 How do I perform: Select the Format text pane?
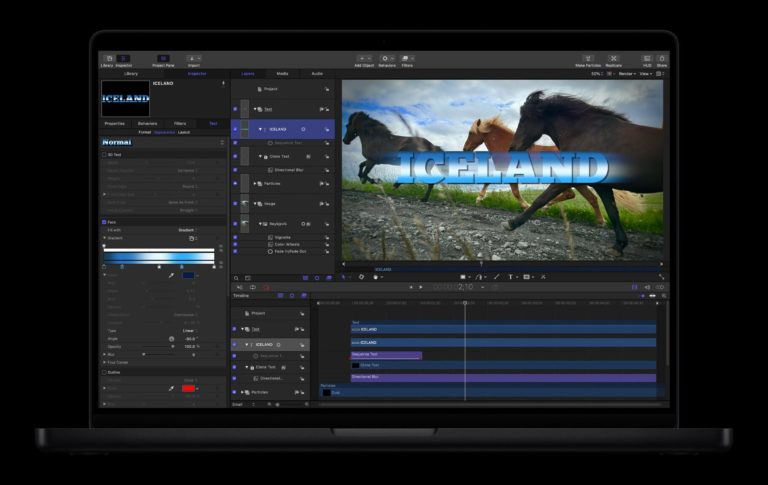point(144,132)
